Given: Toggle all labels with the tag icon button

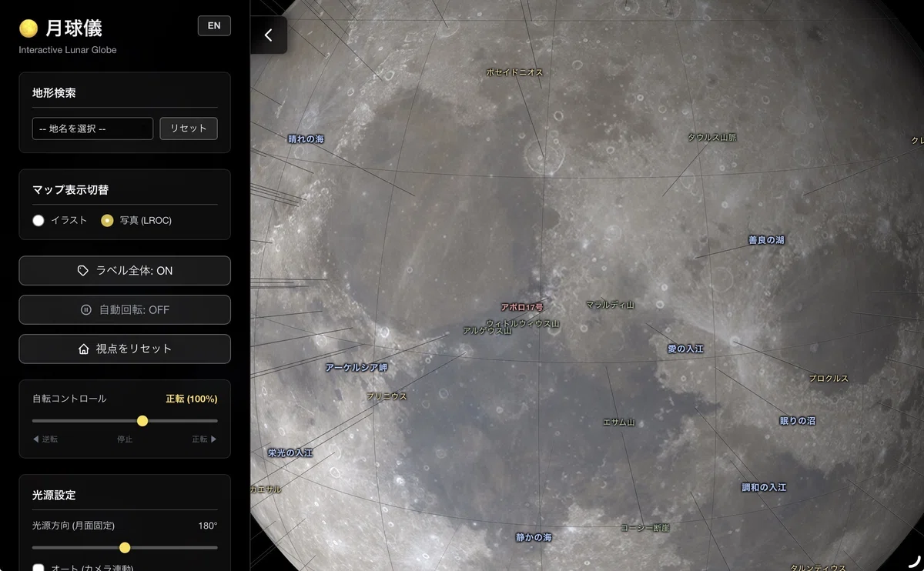Looking at the screenshot, I should [x=125, y=271].
